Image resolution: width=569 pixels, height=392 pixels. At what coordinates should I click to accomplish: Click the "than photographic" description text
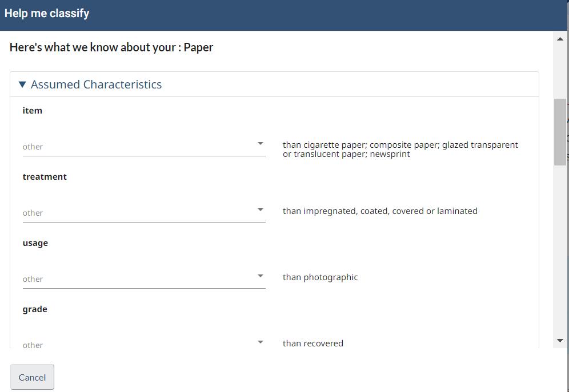pos(320,277)
